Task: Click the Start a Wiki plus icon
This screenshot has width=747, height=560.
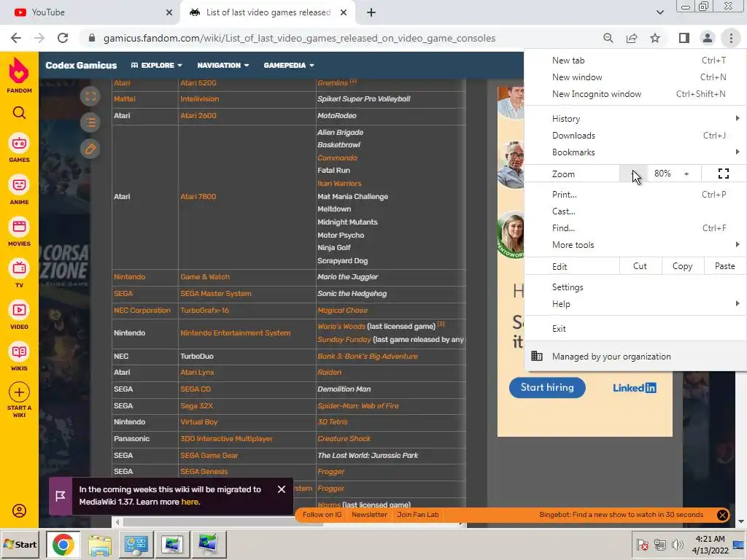Action: coord(19,393)
